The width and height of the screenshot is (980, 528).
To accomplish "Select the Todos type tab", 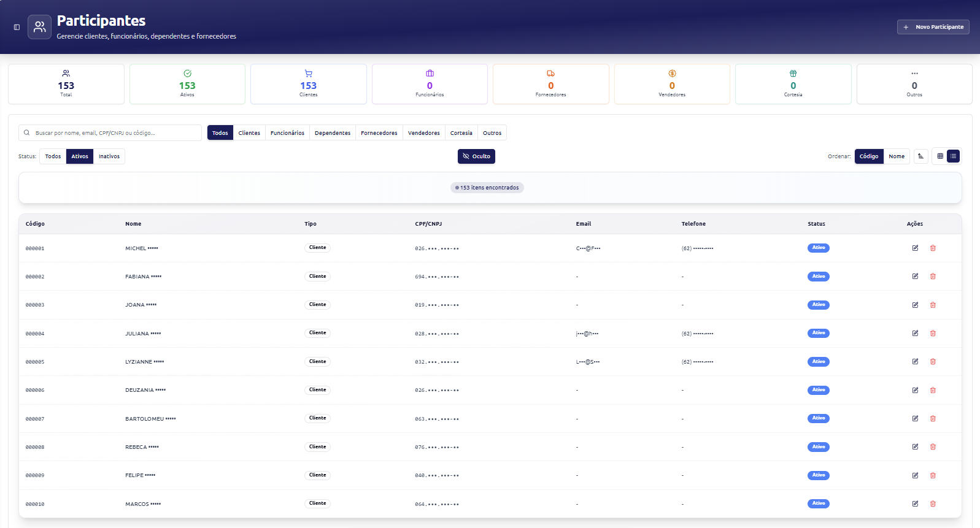I will point(220,133).
